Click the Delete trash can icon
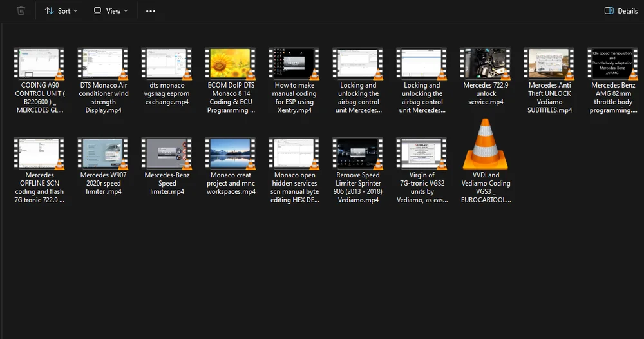 coord(21,11)
